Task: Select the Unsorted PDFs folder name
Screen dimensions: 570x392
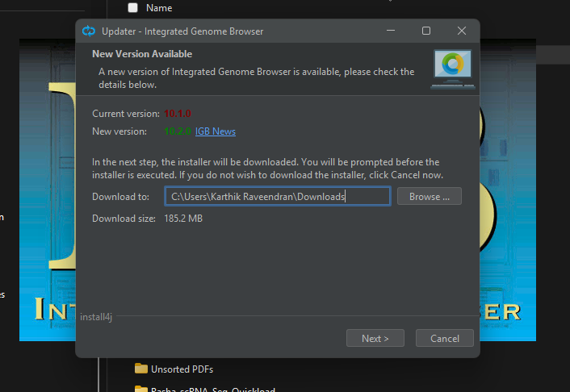Action: pos(182,369)
